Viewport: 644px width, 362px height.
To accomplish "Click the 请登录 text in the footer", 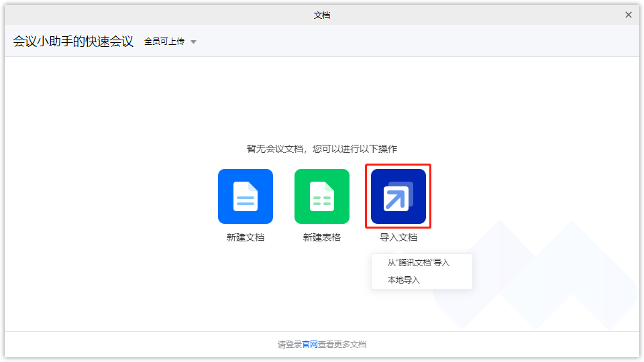I will point(290,345).
